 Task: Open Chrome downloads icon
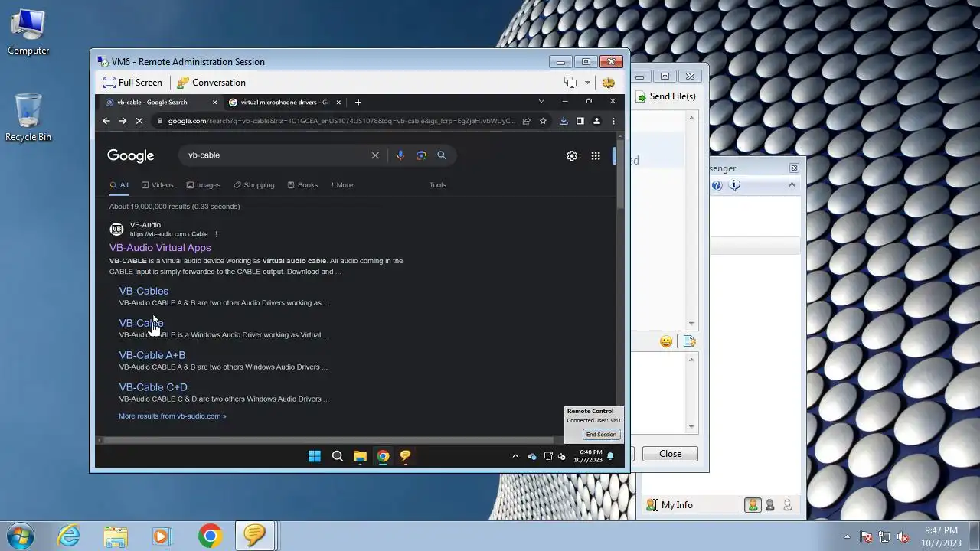[563, 121]
